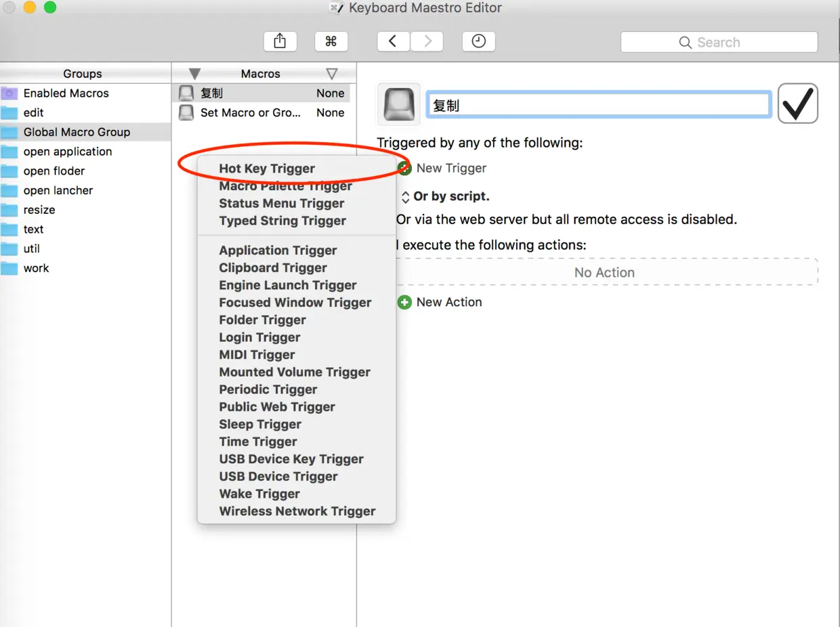This screenshot has width=840, height=627.
Task: Select the text macro group
Action: [x=85, y=230]
